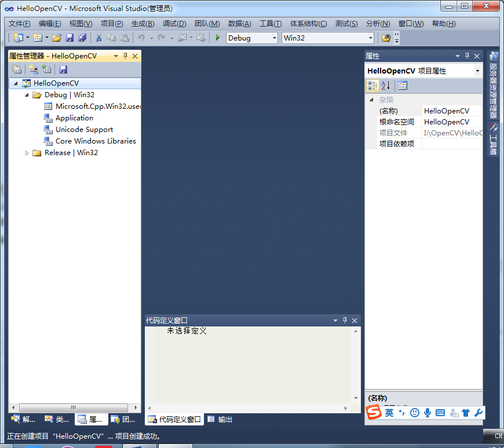The image size is (504, 448).
Task: Click the New Project toolbar icon
Action: 19,38
